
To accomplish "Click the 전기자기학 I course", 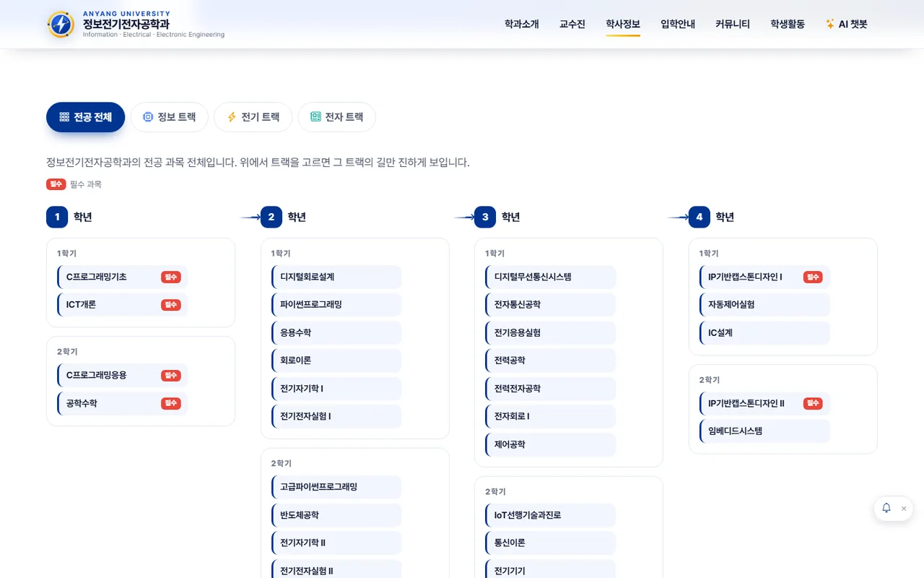I will [x=336, y=389].
